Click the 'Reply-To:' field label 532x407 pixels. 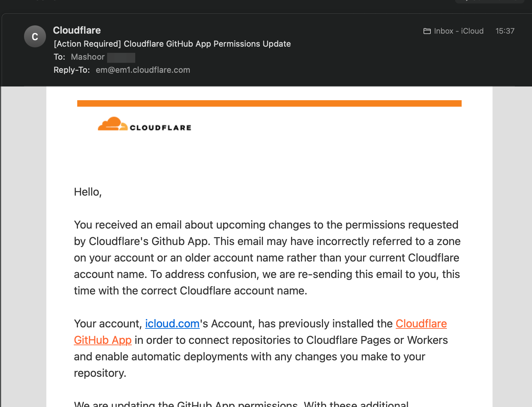tap(72, 70)
